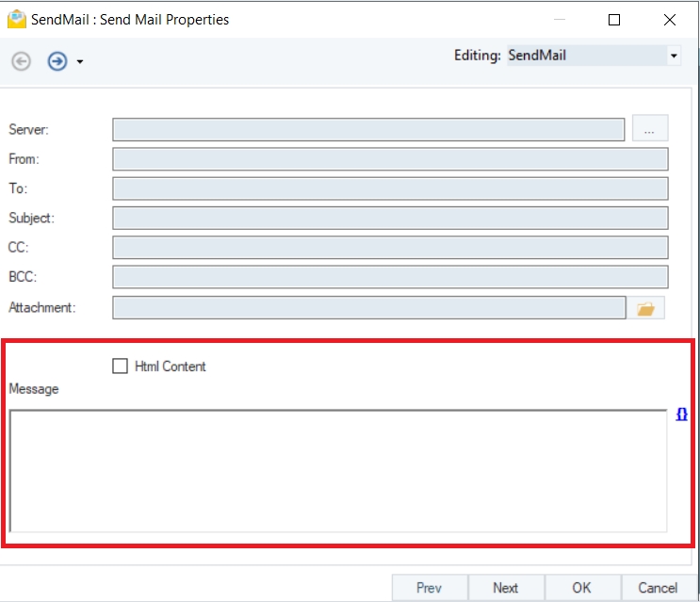Open the forward arrow history dropdown
The image size is (700, 602).
[x=80, y=62]
